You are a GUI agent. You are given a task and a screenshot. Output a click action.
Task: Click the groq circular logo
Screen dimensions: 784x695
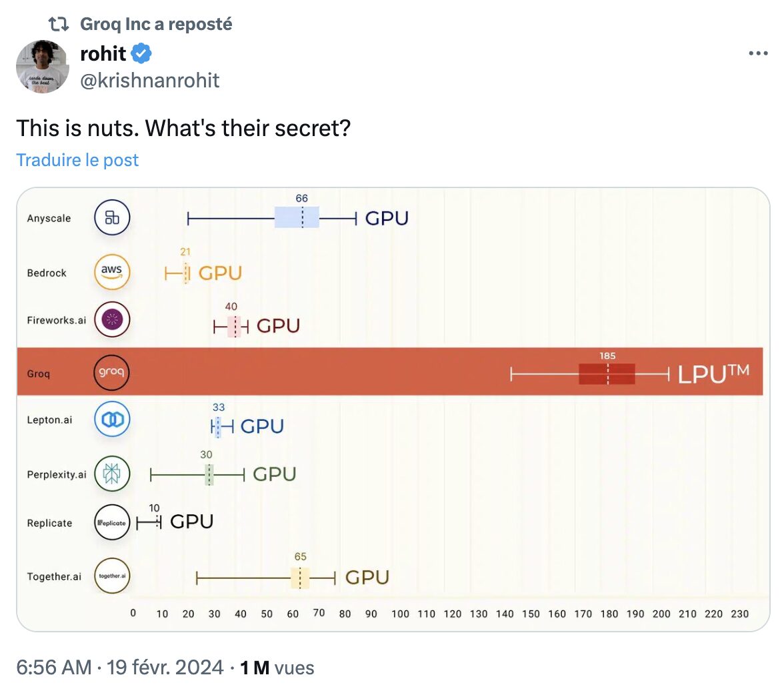click(x=111, y=372)
